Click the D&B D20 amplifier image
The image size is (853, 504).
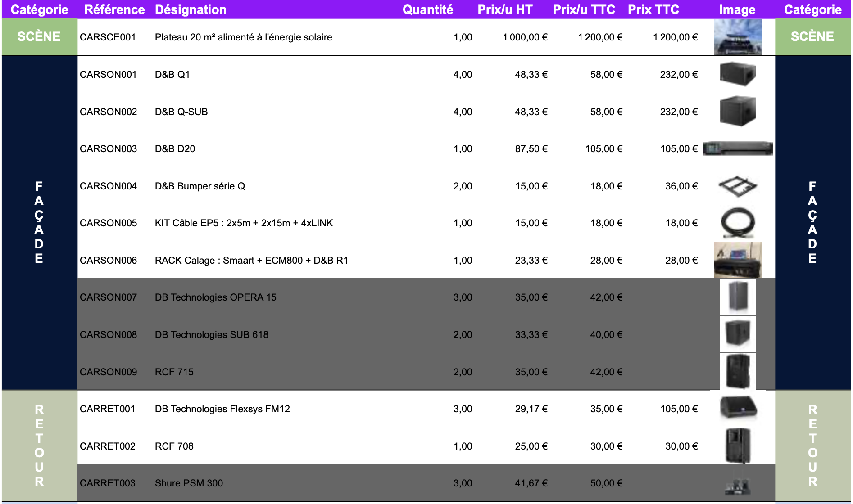click(737, 148)
